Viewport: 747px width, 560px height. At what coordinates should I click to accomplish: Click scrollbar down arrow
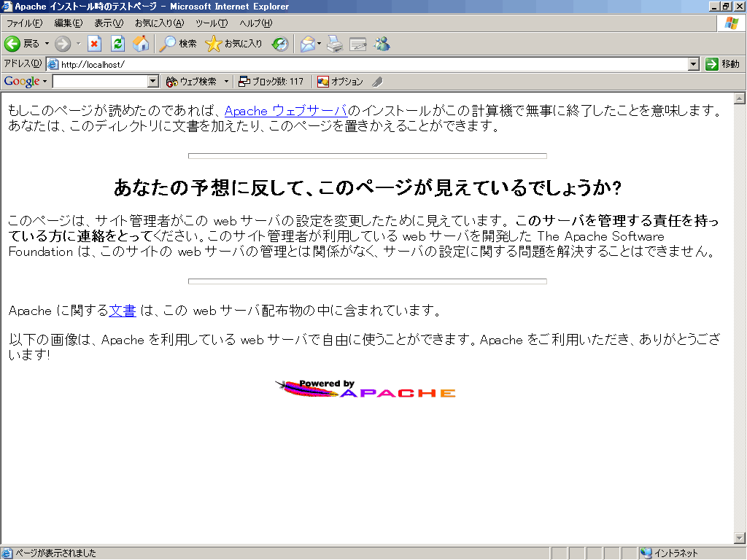tap(740, 539)
